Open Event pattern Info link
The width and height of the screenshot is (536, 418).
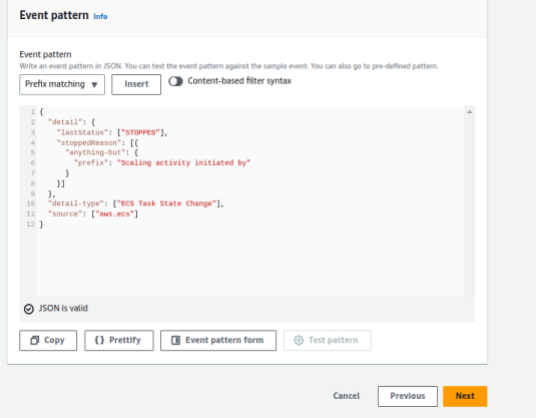pos(100,16)
